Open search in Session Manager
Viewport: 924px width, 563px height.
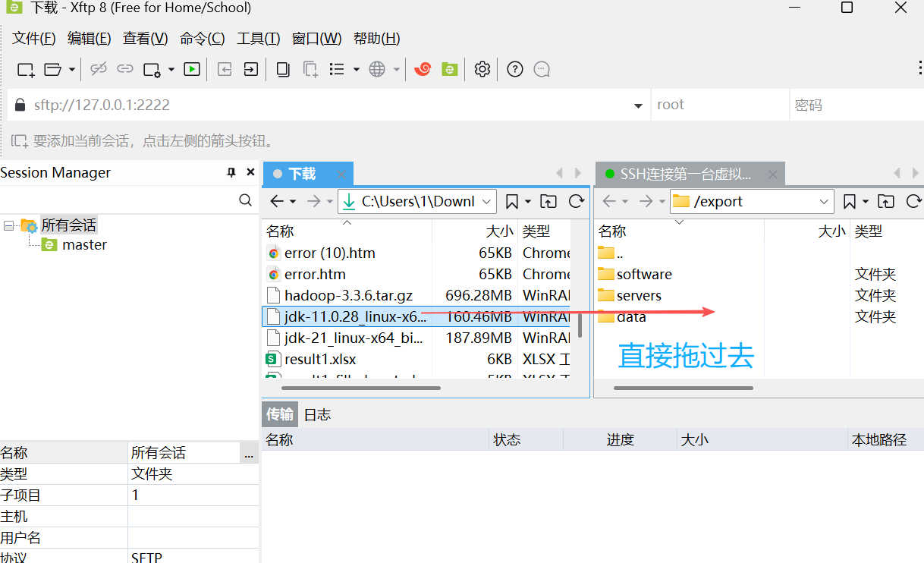(x=245, y=200)
